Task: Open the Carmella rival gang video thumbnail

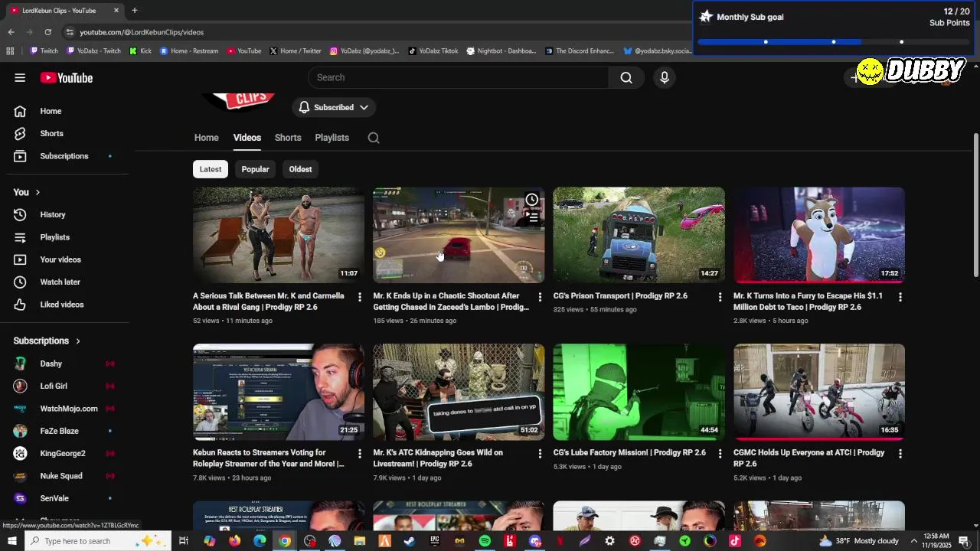Action: click(x=279, y=235)
